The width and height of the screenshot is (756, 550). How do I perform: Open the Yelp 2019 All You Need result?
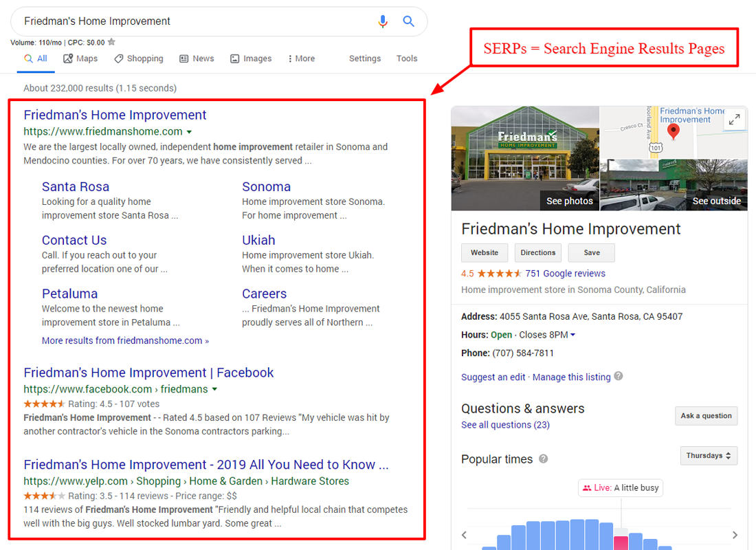pyautogui.click(x=206, y=465)
